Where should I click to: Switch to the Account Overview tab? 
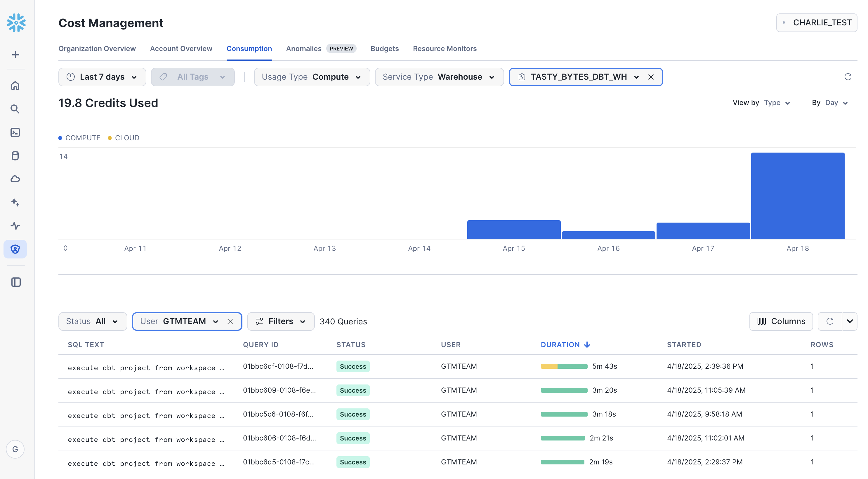pyautogui.click(x=181, y=48)
